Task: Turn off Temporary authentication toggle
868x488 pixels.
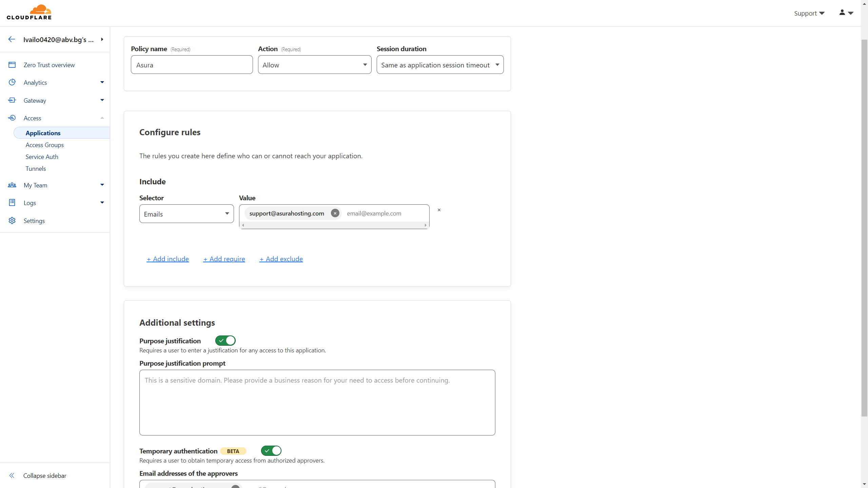Action: click(x=271, y=451)
